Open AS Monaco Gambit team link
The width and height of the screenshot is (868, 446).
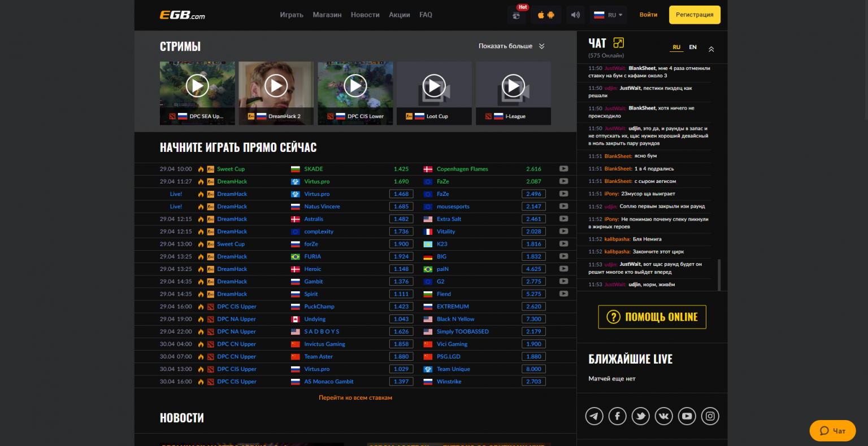click(329, 382)
